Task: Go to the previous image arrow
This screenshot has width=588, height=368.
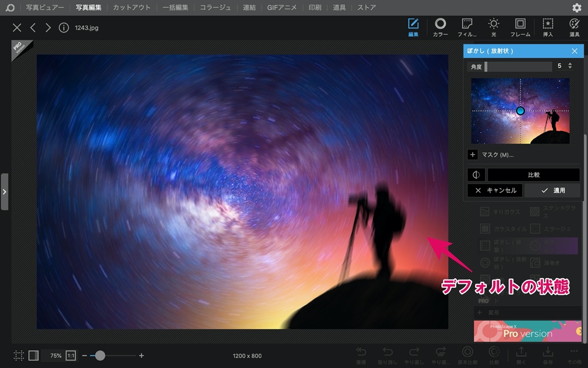Action: point(33,28)
